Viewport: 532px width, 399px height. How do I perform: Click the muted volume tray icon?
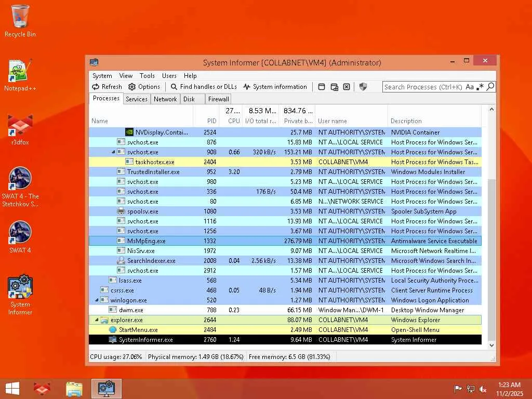[x=483, y=389]
